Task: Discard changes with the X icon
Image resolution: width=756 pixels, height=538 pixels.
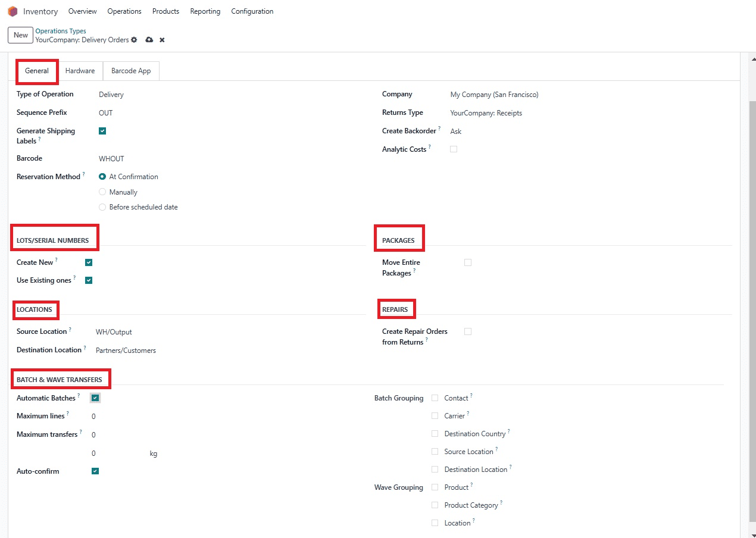Action: (162, 40)
